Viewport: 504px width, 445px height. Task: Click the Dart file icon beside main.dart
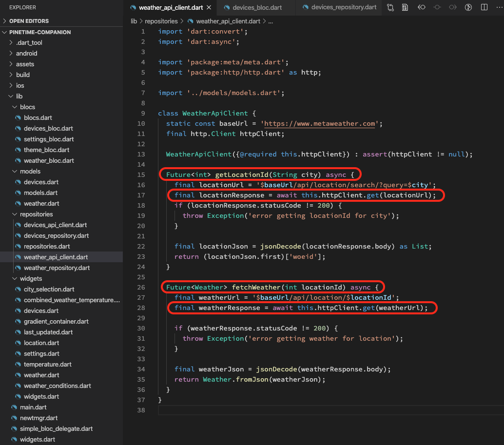pos(14,407)
